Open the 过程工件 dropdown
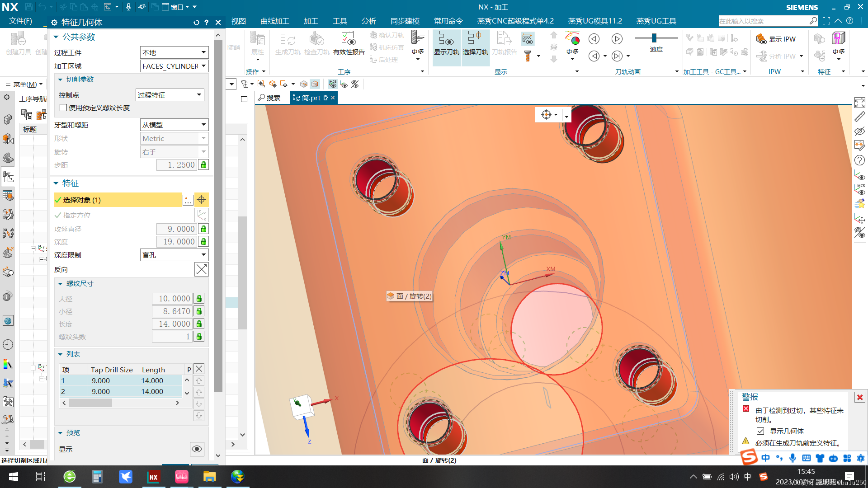The width and height of the screenshot is (868, 488). (x=174, y=52)
